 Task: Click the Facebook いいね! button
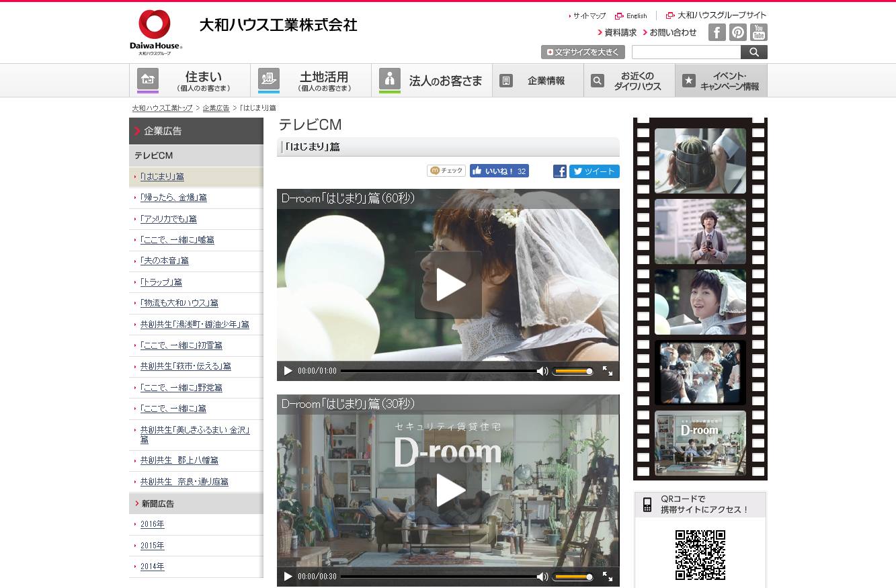click(x=499, y=171)
